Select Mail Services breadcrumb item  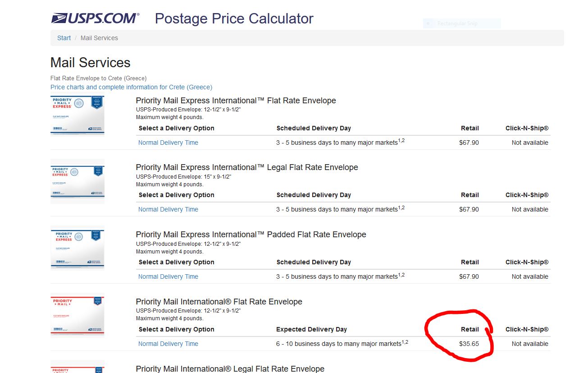99,38
